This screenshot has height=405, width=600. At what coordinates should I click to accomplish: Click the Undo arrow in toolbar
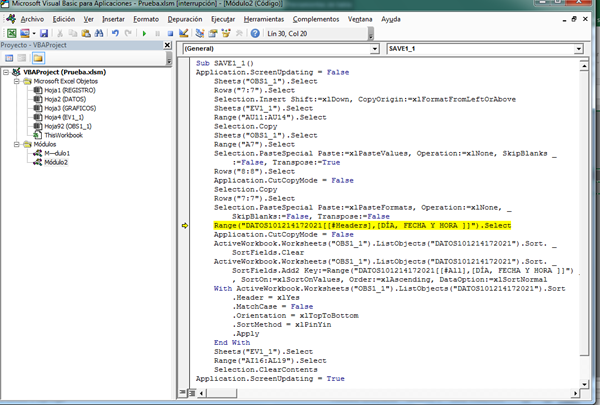115,33
